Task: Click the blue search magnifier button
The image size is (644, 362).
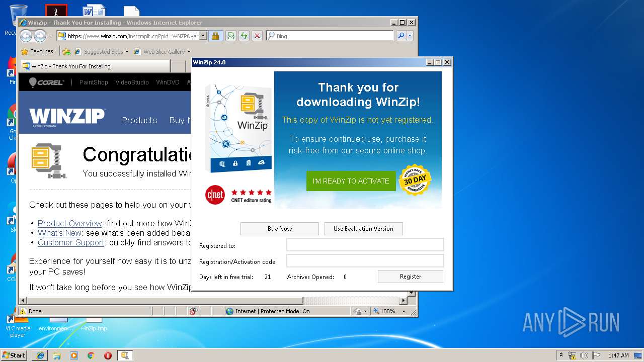Action: pyautogui.click(x=401, y=36)
